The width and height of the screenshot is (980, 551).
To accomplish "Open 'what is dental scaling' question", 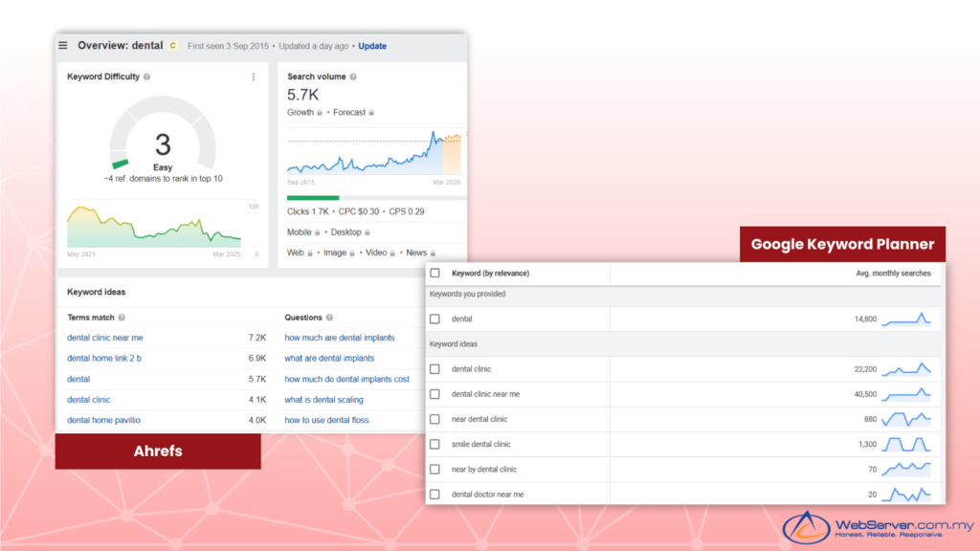I will [x=323, y=400].
